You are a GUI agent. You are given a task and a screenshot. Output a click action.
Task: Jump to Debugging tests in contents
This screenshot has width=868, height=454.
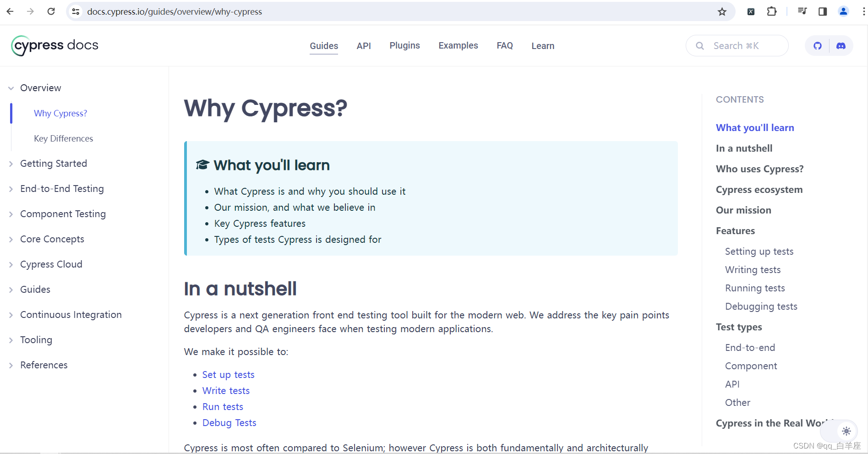click(x=761, y=306)
